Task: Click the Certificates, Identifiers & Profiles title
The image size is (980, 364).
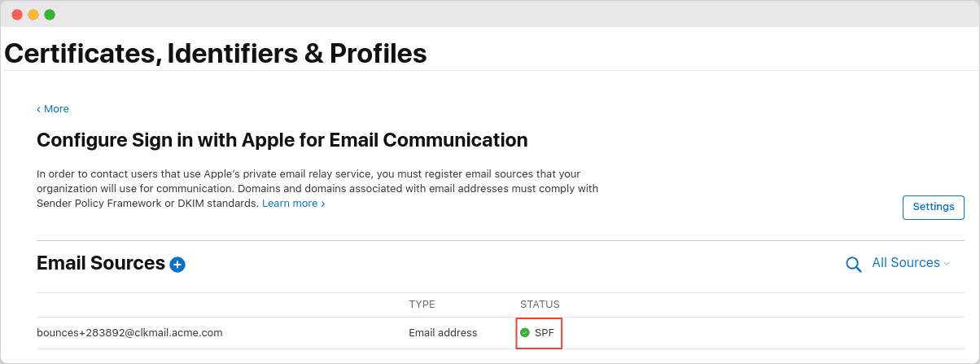Action: pos(216,53)
